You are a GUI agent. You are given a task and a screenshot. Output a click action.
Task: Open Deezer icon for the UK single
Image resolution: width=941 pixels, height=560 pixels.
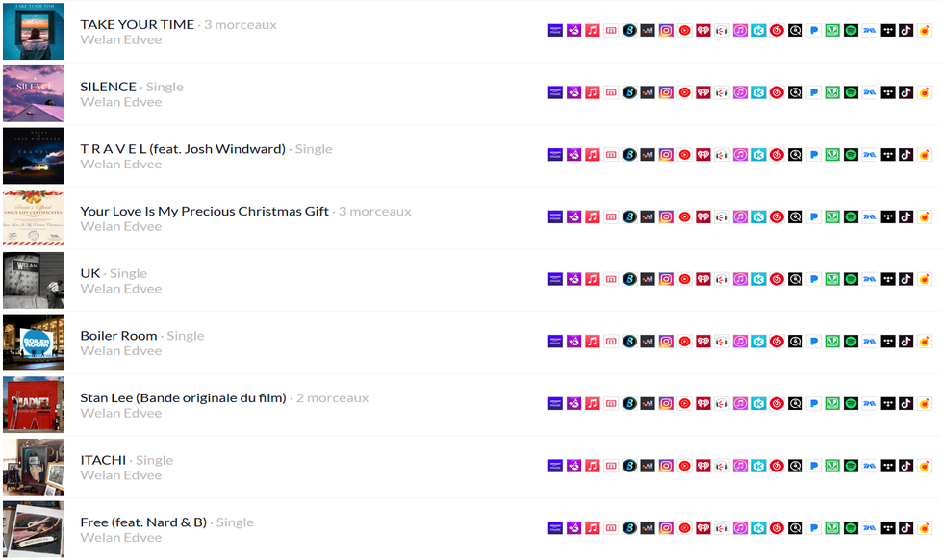click(x=648, y=279)
